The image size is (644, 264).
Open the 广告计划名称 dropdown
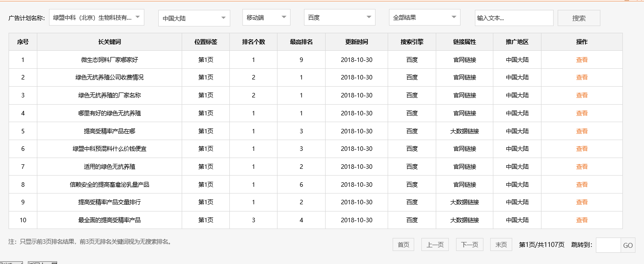tap(96, 18)
